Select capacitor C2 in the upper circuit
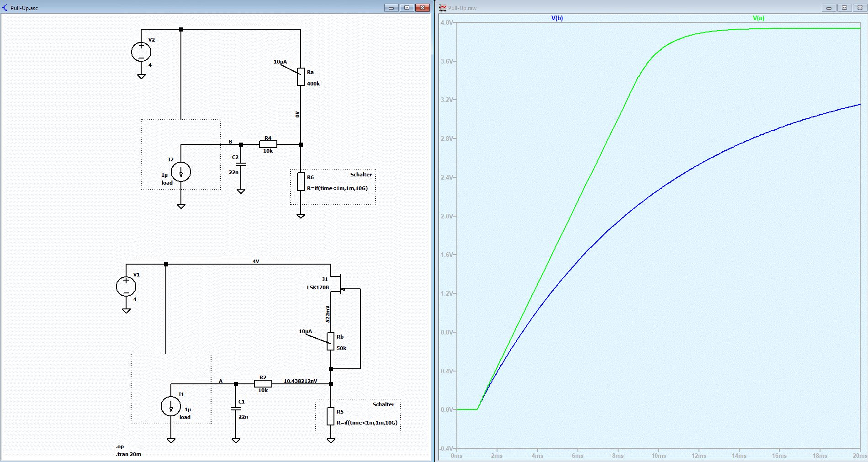The height and width of the screenshot is (462, 868). coord(241,164)
